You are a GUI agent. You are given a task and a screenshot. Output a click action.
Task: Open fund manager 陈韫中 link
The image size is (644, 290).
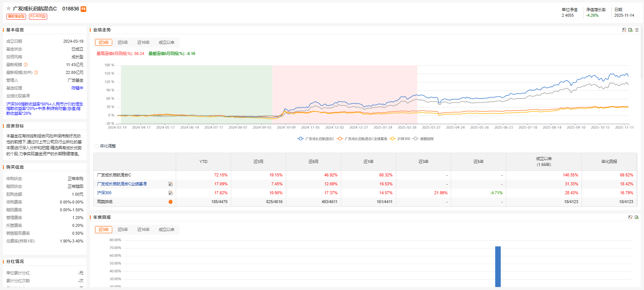pos(77,88)
